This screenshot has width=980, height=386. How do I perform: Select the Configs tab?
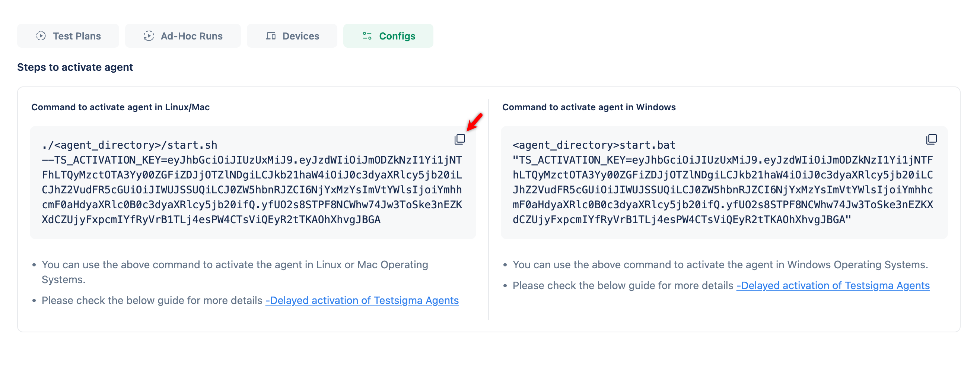[388, 36]
